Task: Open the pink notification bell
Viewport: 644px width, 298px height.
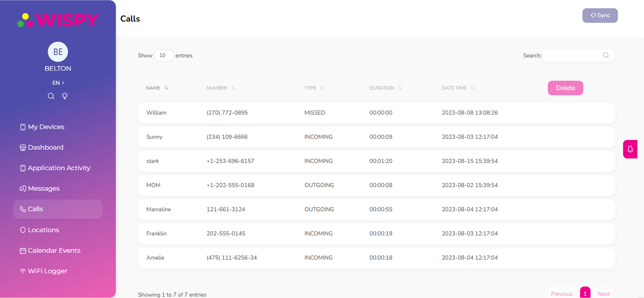Action: (630, 149)
